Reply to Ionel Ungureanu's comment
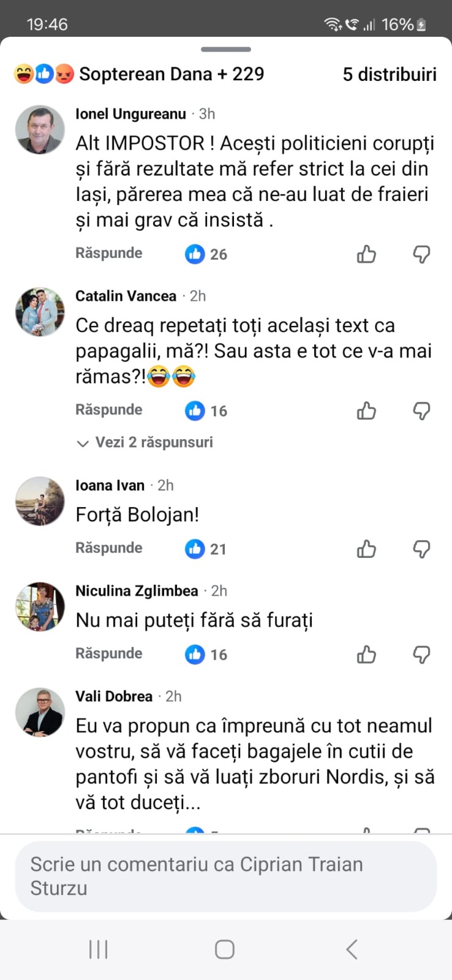This screenshot has height=980, width=452. (x=108, y=253)
